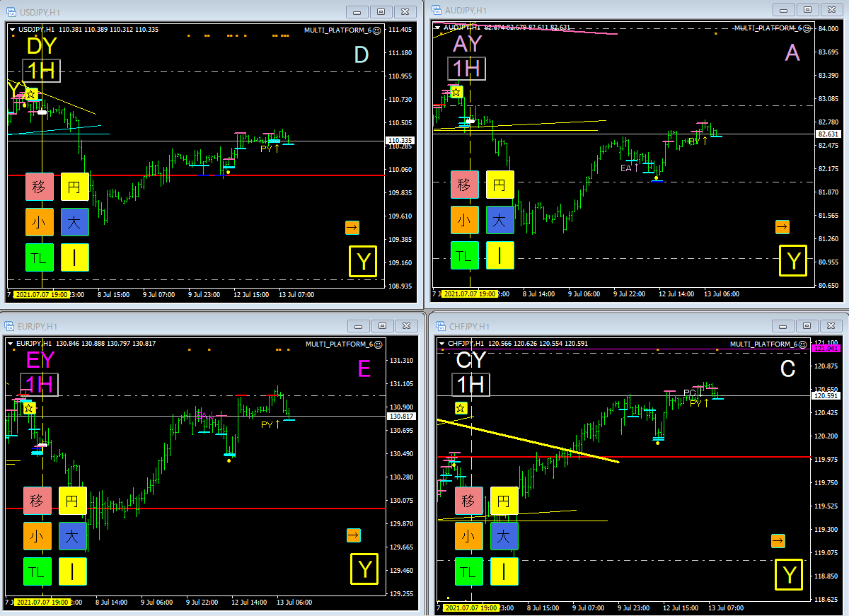Viewport: 849px width, 616px height.
Task: Click the blue 大 button in EURJPY chart
Action: tap(72, 536)
